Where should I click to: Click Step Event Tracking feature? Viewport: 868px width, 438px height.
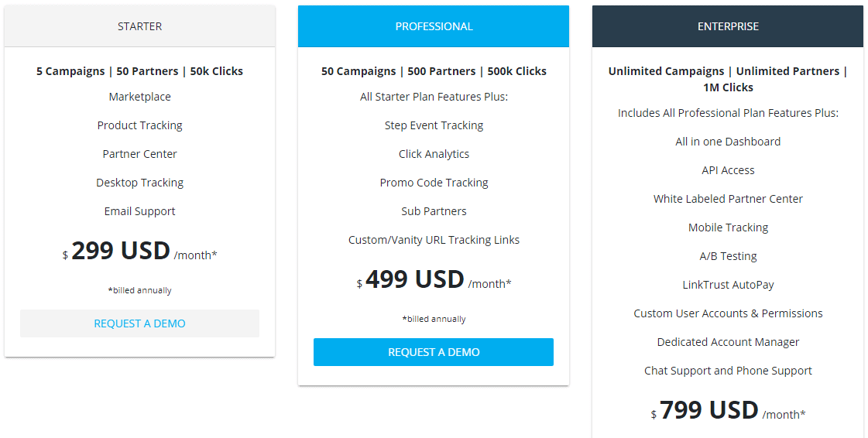434,125
